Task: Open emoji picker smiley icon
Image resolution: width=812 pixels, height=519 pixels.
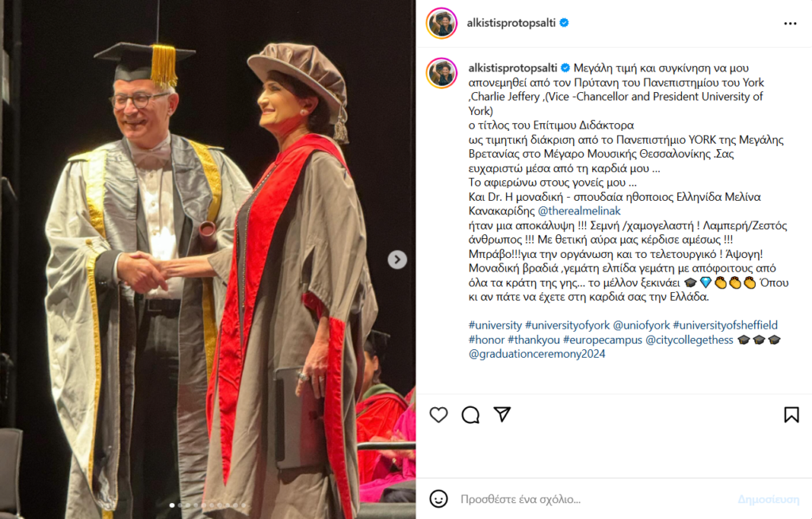Action: (x=439, y=499)
